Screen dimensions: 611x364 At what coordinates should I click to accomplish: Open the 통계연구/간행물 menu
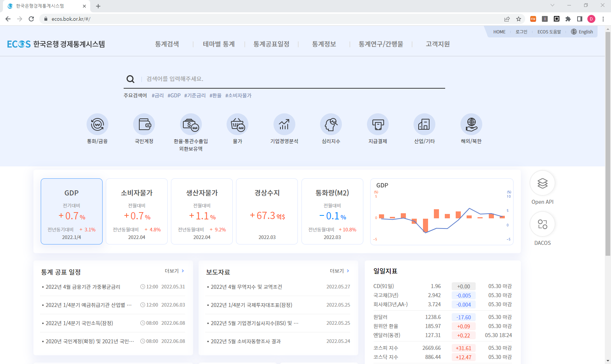(x=381, y=44)
